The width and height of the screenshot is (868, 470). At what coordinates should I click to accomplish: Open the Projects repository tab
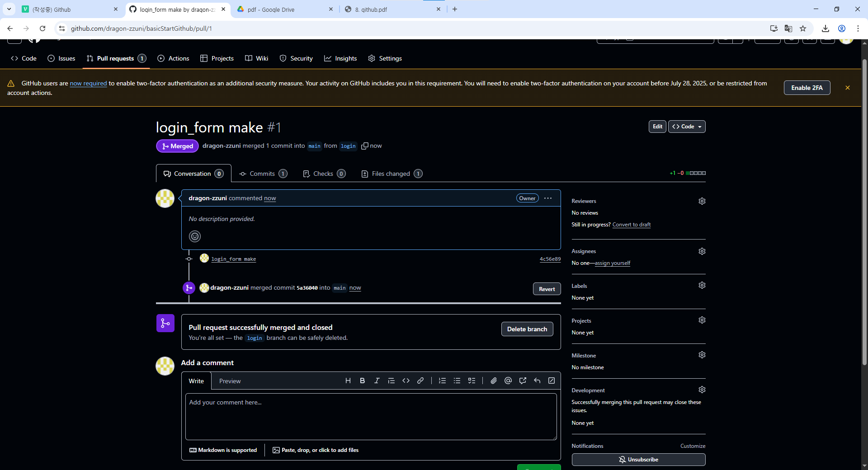coord(217,58)
